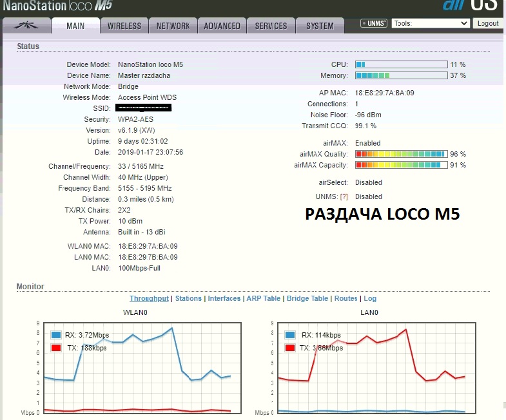Click channel value 33 / 5165 MHz
Screen dimensions: 506x420
click(141, 166)
